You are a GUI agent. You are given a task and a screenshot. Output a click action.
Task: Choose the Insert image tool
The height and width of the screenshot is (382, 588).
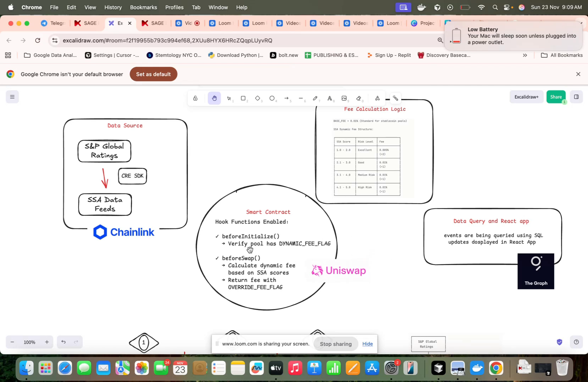tap(344, 98)
